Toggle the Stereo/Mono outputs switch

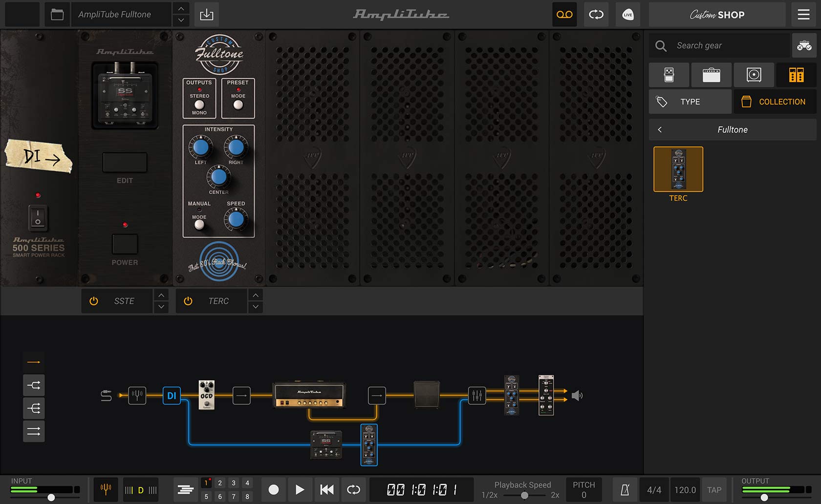point(199,105)
